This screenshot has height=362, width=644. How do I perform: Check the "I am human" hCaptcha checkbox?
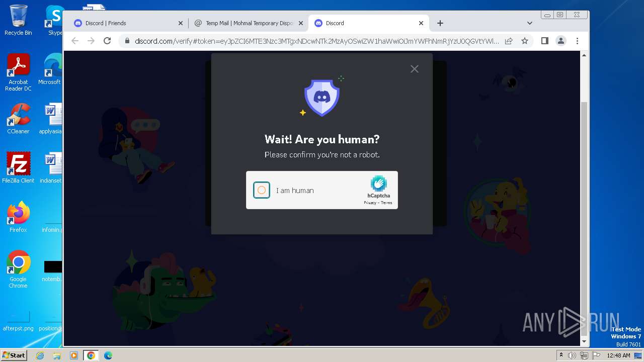tap(262, 190)
